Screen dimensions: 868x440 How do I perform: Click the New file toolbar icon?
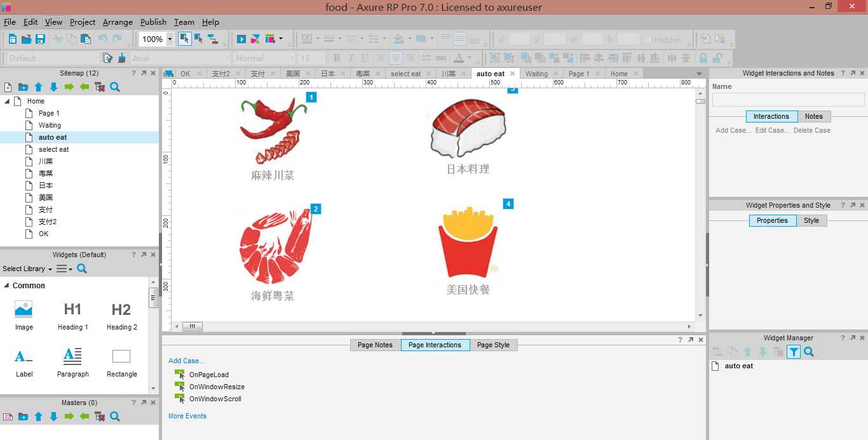(x=13, y=39)
